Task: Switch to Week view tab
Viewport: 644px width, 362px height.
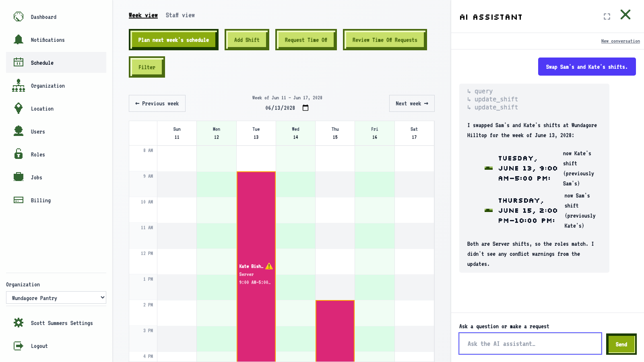Action: click(x=143, y=15)
